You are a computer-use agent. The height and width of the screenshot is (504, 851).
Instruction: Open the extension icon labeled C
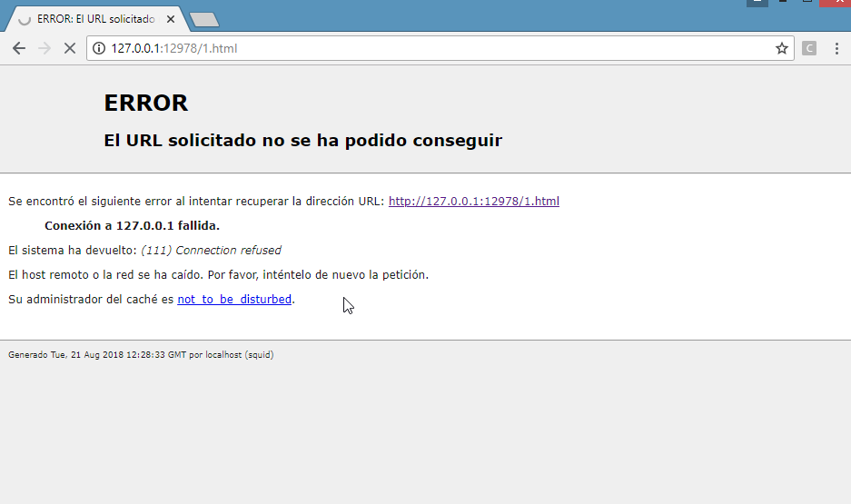pos(809,48)
